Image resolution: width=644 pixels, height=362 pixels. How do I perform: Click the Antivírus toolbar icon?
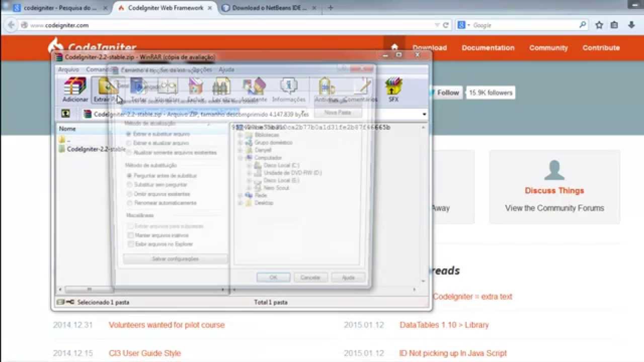[x=327, y=87]
